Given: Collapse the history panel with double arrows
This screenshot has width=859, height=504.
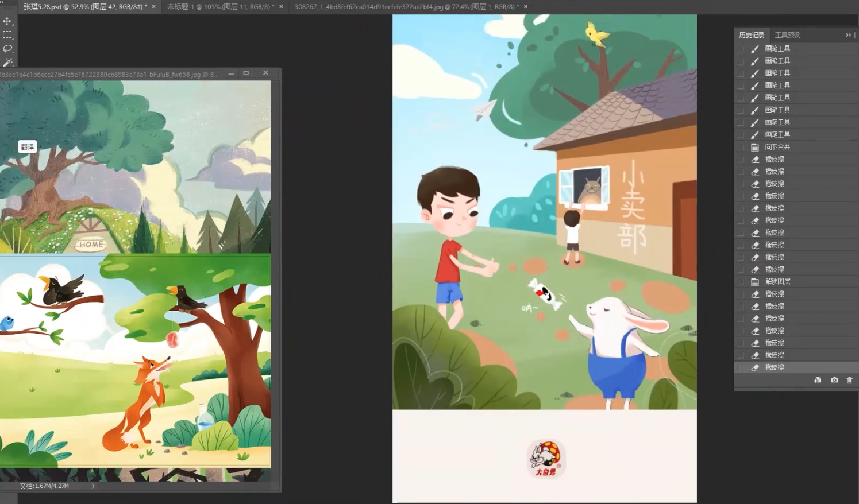Looking at the screenshot, I should tap(848, 35).
